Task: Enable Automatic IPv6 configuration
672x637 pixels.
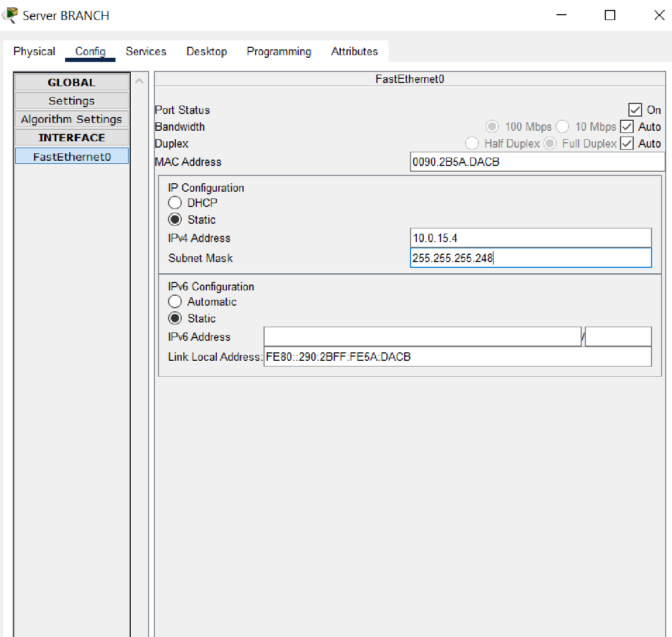Action: coord(175,301)
